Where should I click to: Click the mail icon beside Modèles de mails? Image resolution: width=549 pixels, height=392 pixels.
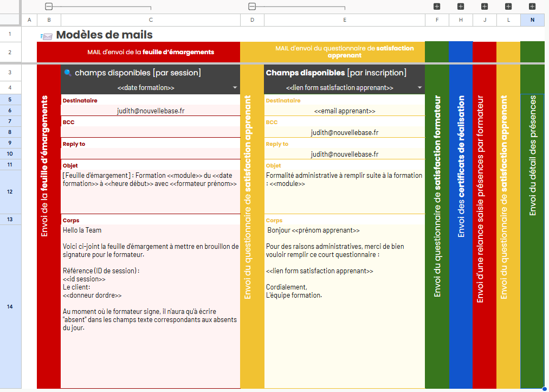[46, 36]
